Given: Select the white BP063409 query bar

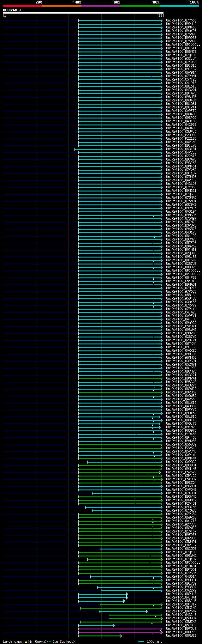Looking at the screenshot, I should [83, 13].
